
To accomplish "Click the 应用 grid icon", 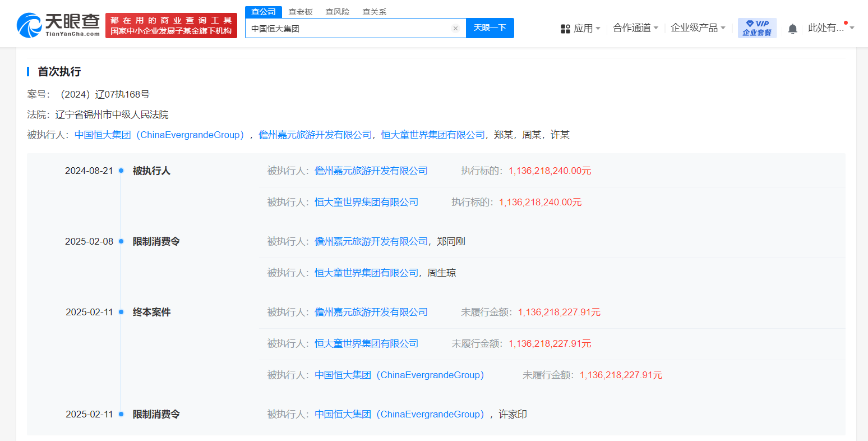I will click(x=565, y=29).
